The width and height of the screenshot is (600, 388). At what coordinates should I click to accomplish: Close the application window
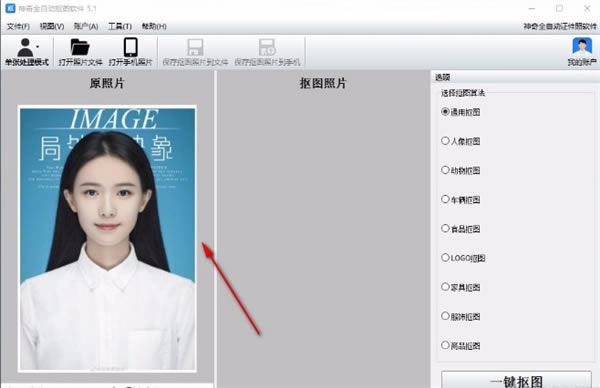[587, 8]
